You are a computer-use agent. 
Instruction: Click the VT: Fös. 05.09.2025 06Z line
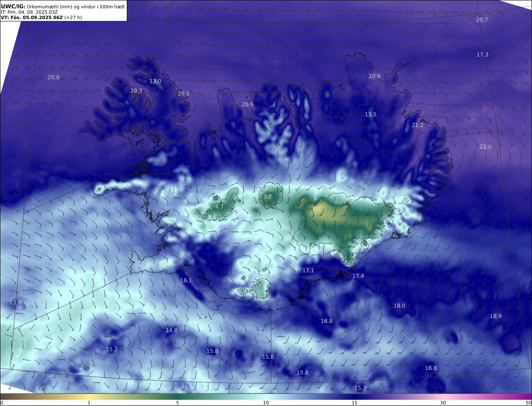point(41,18)
